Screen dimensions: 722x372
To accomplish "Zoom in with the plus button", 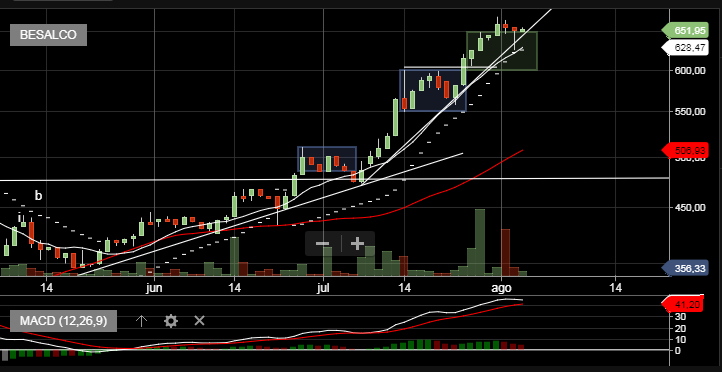I will (x=357, y=244).
